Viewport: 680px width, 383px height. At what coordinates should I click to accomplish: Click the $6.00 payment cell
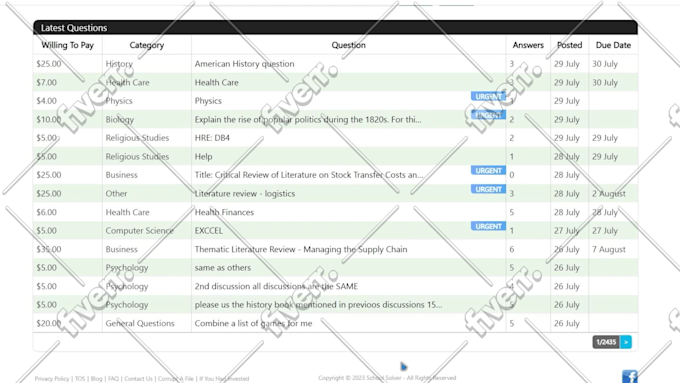[46, 212]
